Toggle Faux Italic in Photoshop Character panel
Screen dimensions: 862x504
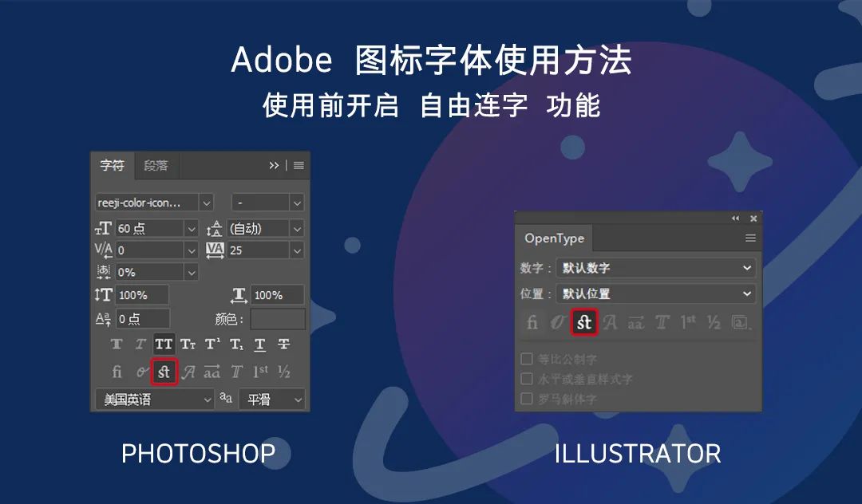[x=140, y=345]
